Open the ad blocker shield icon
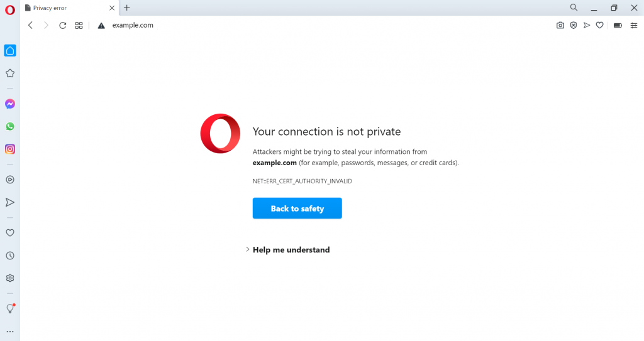 (x=574, y=25)
